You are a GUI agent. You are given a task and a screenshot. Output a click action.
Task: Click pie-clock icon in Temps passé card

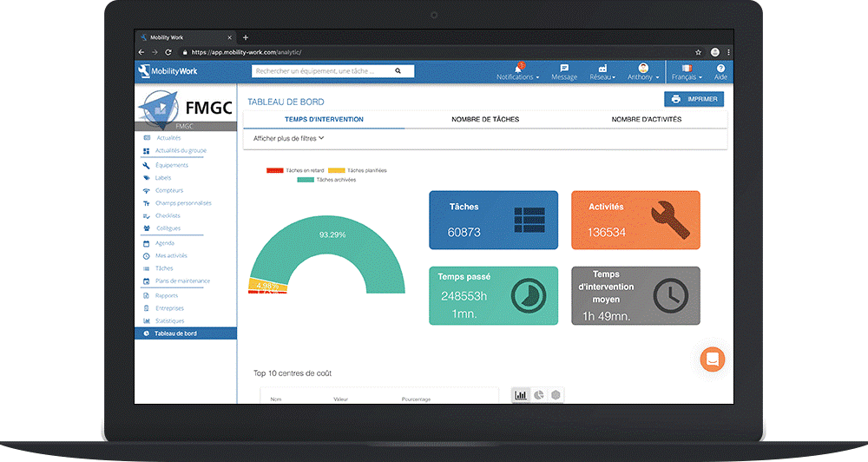click(x=528, y=295)
